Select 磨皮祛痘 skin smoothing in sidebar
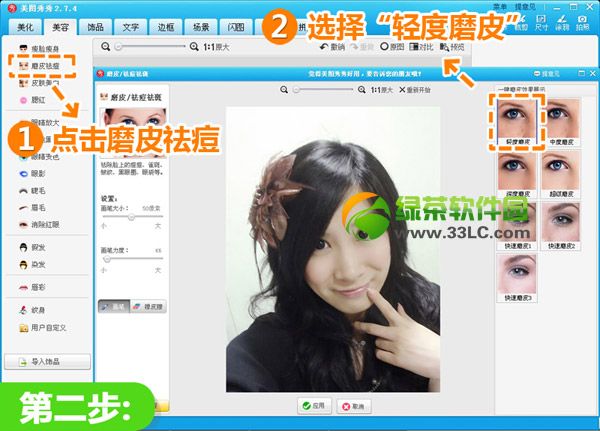 click(x=39, y=66)
